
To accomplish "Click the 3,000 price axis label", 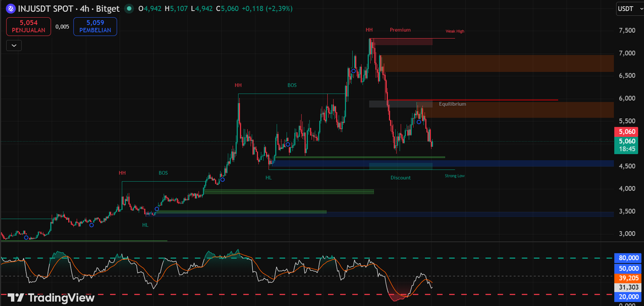I will [626, 234].
